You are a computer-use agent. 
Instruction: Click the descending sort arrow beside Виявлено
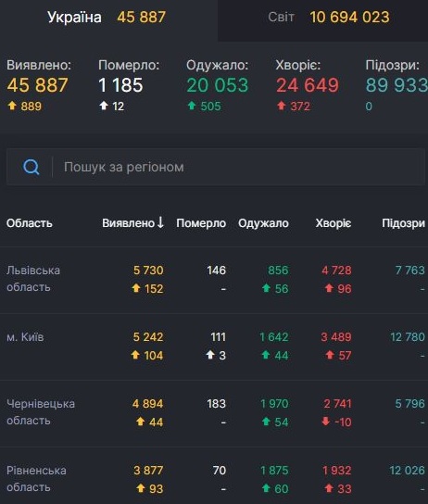(160, 222)
